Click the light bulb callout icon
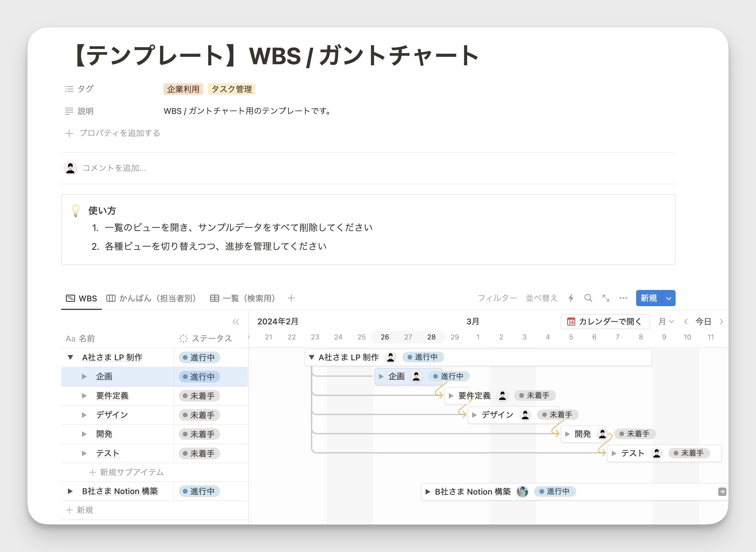The image size is (756, 552). 76,210
